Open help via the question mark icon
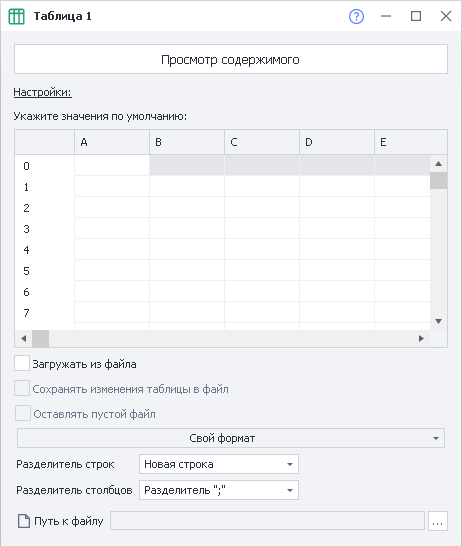 (x=356, y=16)
